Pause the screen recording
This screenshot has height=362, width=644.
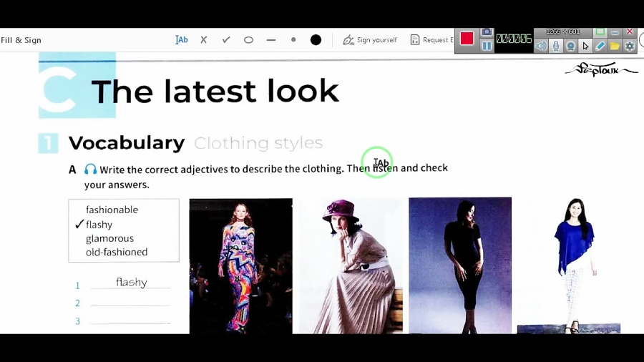(x=487, y=46)
